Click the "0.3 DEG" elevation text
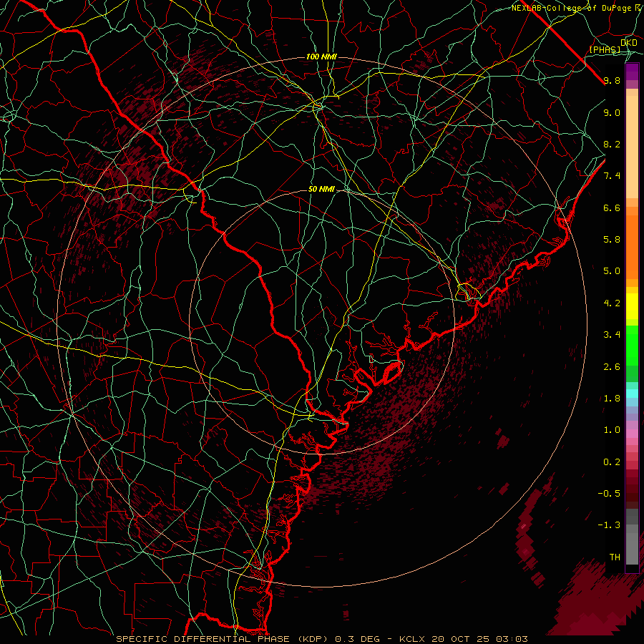The width and height of the screenshot is (644, 644). coord(357,639)
